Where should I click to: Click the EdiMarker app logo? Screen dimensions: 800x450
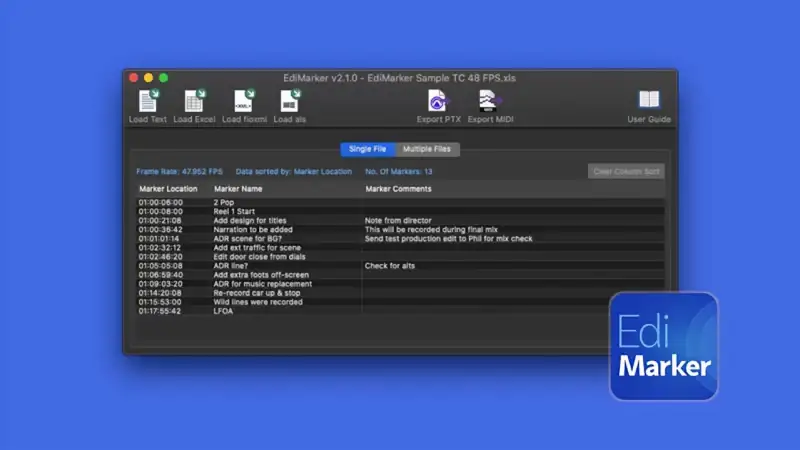point(663,346)
